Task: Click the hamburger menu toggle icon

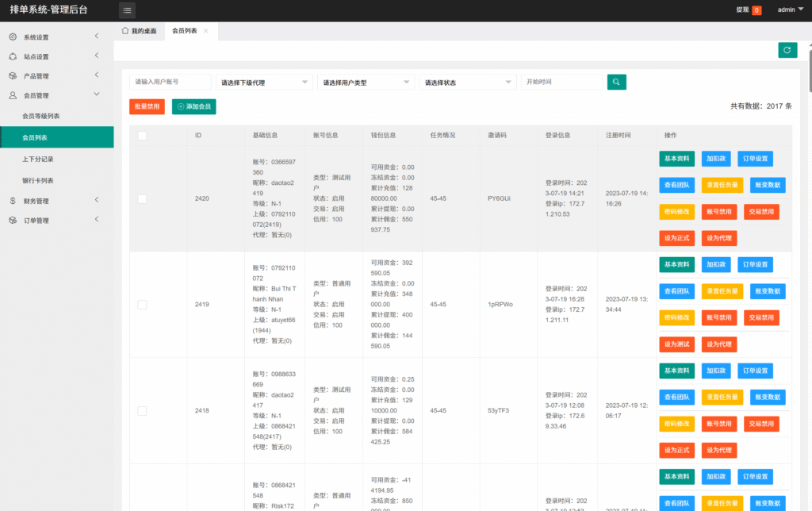Action: [127, 10]
